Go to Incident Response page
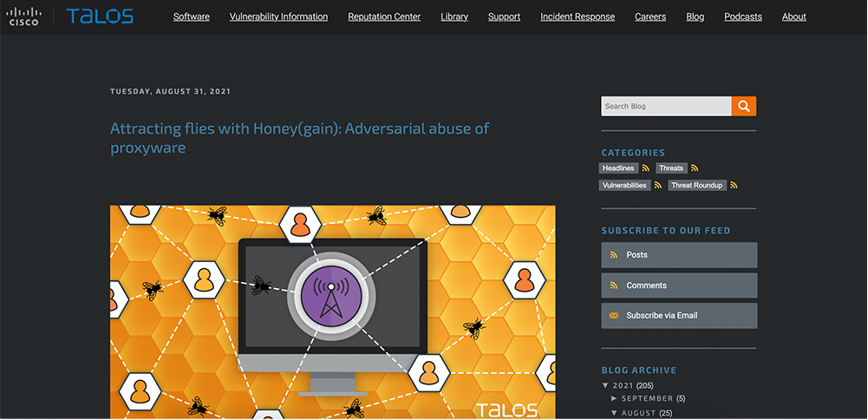This screenshot has width=868, height=420. pyautogui.click(x=578, y=16)
